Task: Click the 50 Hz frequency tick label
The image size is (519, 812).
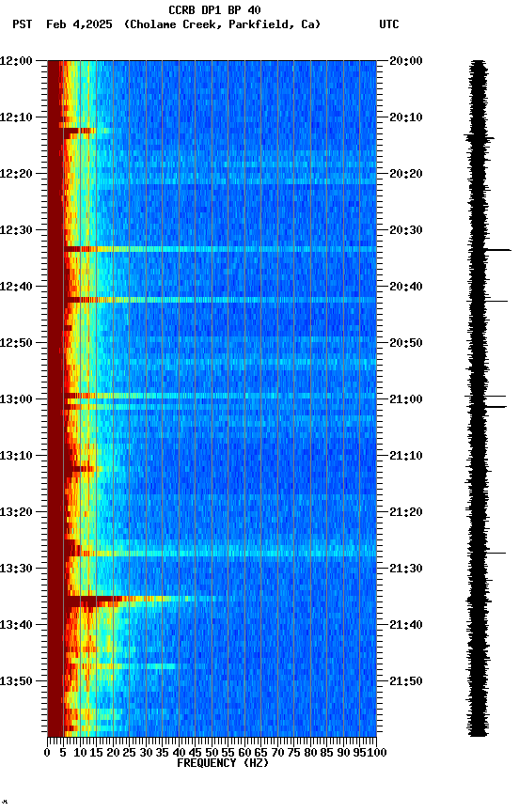Action: pyautogui.click(x=212, y=753)
